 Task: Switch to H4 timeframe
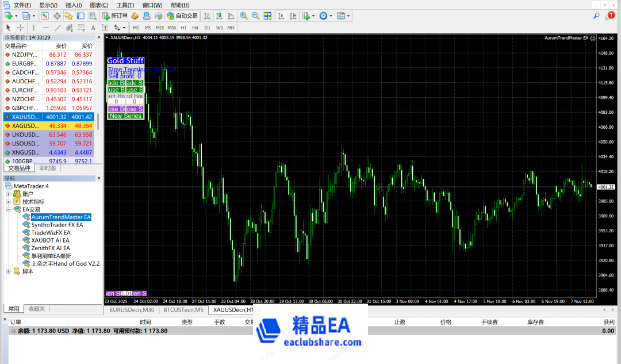coord(195,28)
